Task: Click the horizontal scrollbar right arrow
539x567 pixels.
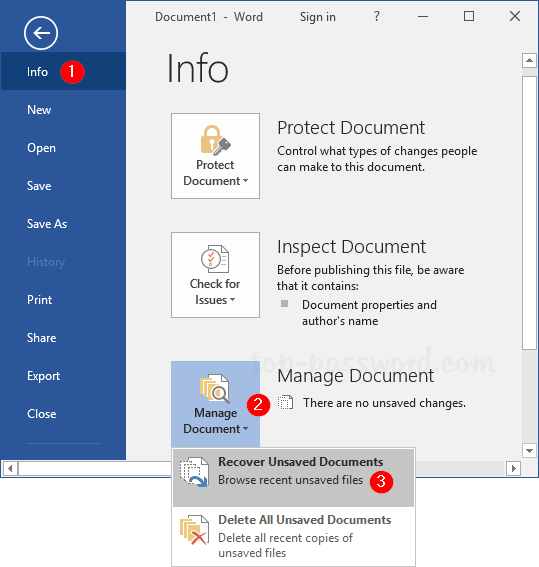Action: (x=513, y=469)
